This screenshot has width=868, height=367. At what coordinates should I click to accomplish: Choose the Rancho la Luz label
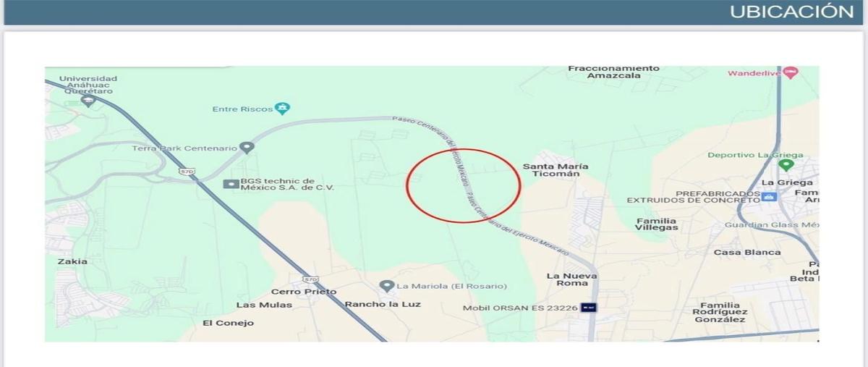(383, 304)
